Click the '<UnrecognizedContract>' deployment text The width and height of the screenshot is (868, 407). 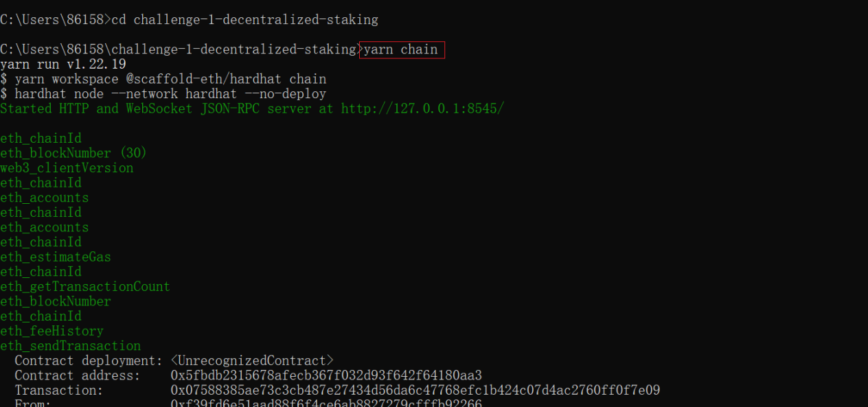pos(252,361)
